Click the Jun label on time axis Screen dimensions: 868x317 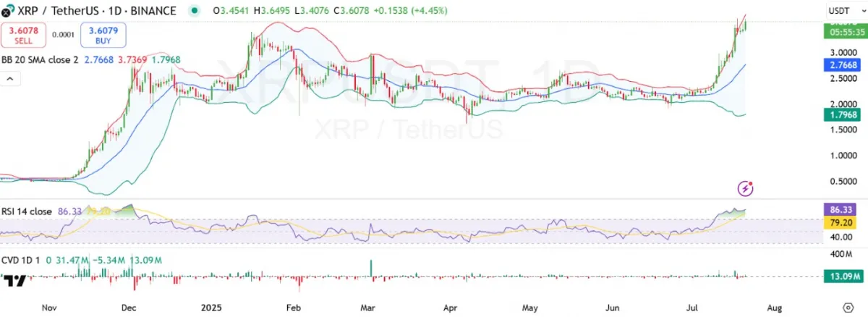tap(614, 308)
